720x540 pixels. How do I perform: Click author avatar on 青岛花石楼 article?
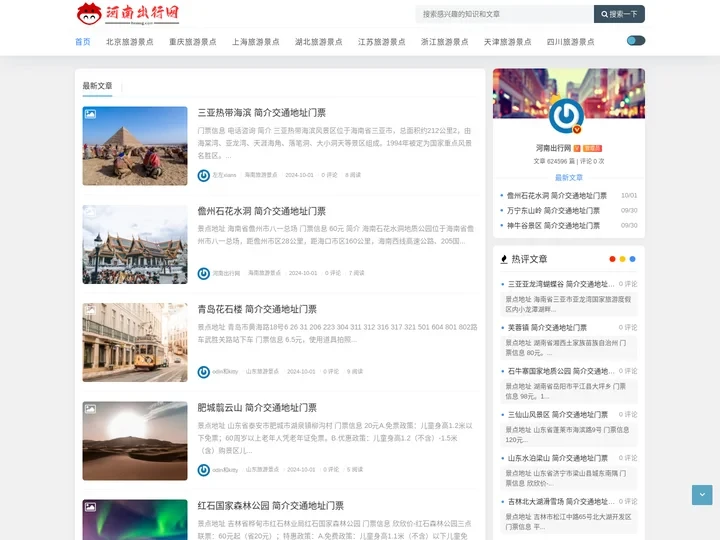click(203, 372)
